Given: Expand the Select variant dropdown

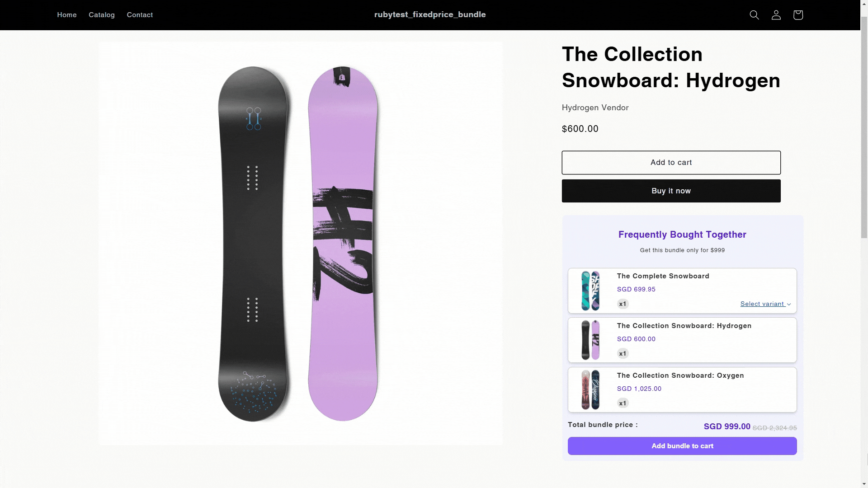Looking at the screenshot, I should point(765,304).
